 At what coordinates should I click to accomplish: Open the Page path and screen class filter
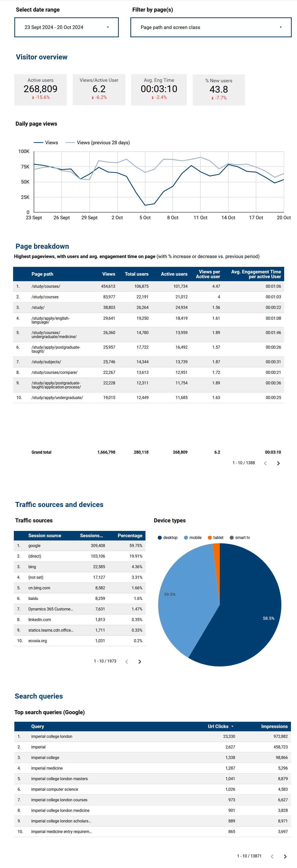pos(211,27)
